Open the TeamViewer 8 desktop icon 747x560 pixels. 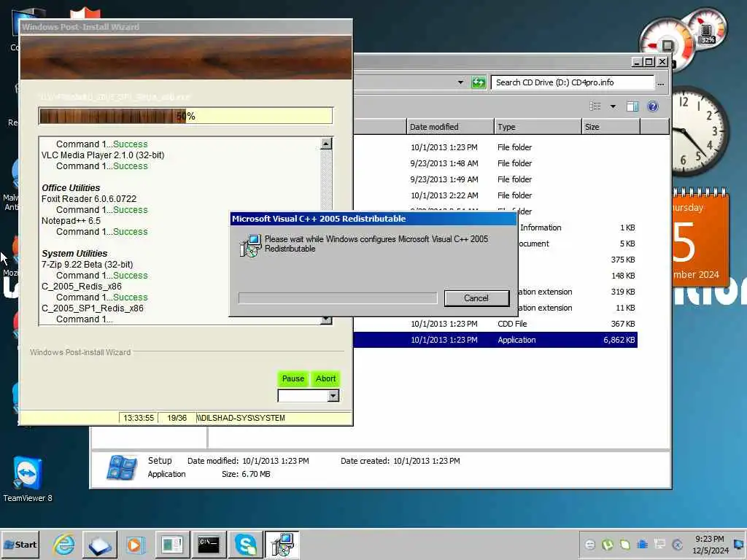pyautogui.click(x=28, y=479)
